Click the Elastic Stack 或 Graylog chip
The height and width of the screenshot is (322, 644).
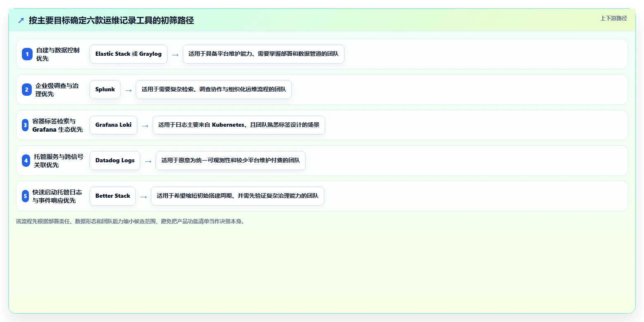point(128,54)
